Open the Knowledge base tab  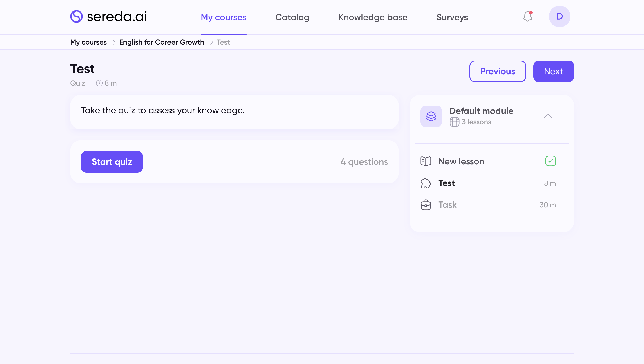coord(372,17)
